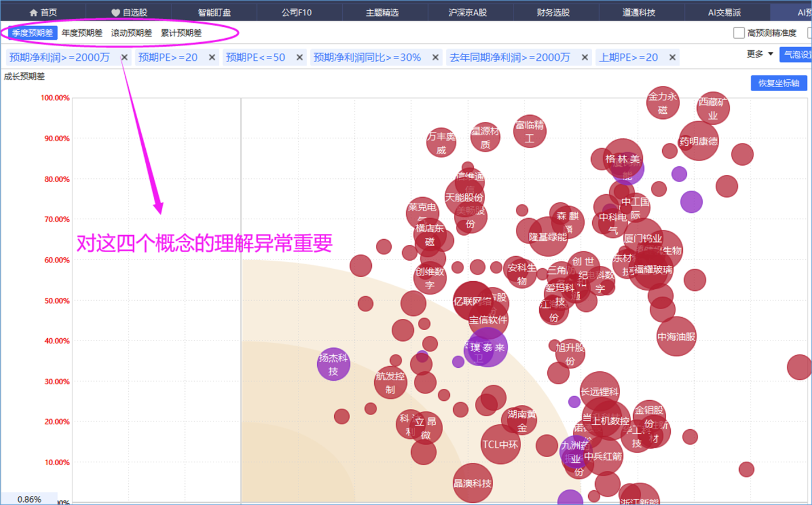Image resolution: width=812 pixels, height=505 pixels.
Task: Switch to the 累计预期差 tab
Action: (181, 33)
